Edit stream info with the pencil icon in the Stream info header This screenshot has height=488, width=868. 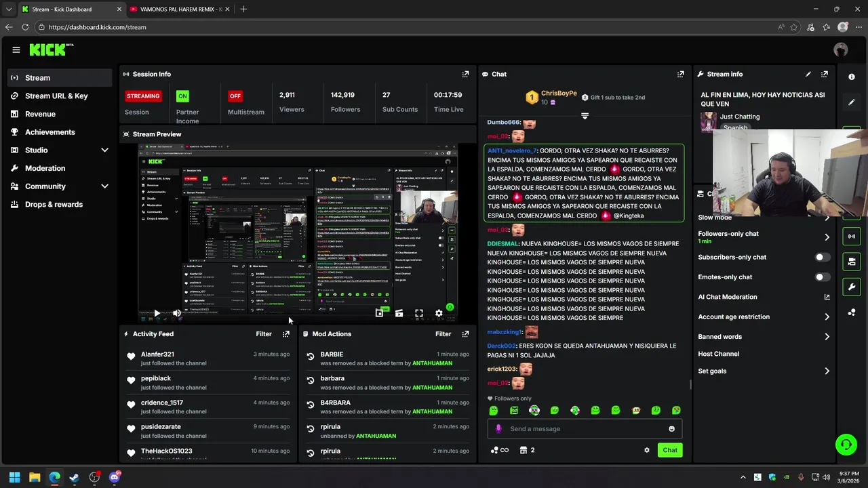point(808,75)
